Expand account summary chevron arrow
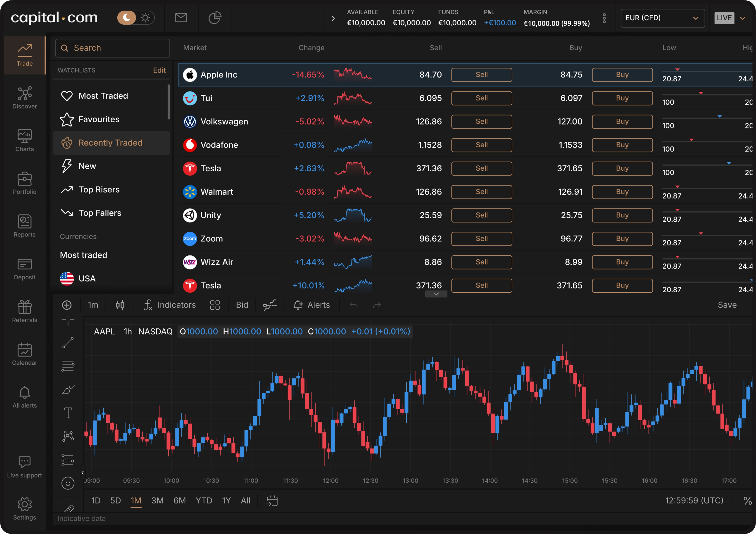Image resolution: width=756 pixels, height=534 pixels. [333, 18]
